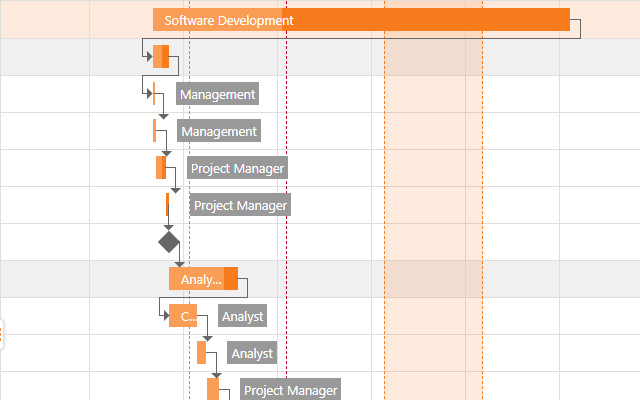Click thin task bar above the milestone diamond

tap(167, 205)
